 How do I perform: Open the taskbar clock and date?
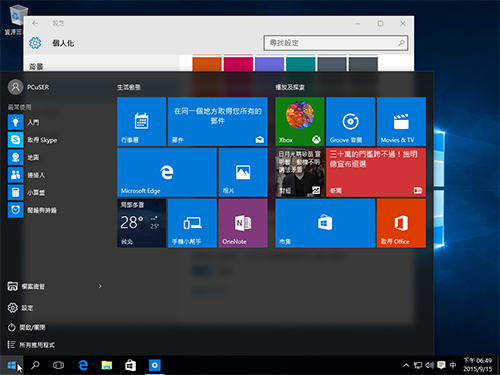click(477, 365)
